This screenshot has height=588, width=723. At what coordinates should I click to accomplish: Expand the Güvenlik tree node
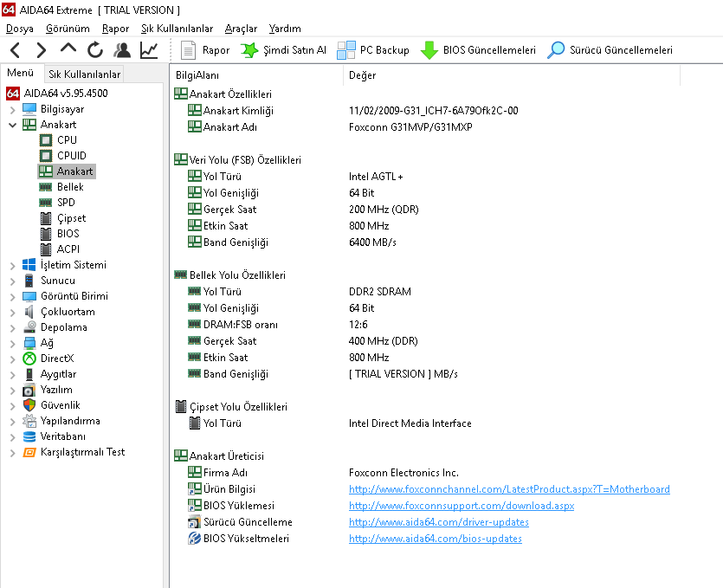click(12, 406)
